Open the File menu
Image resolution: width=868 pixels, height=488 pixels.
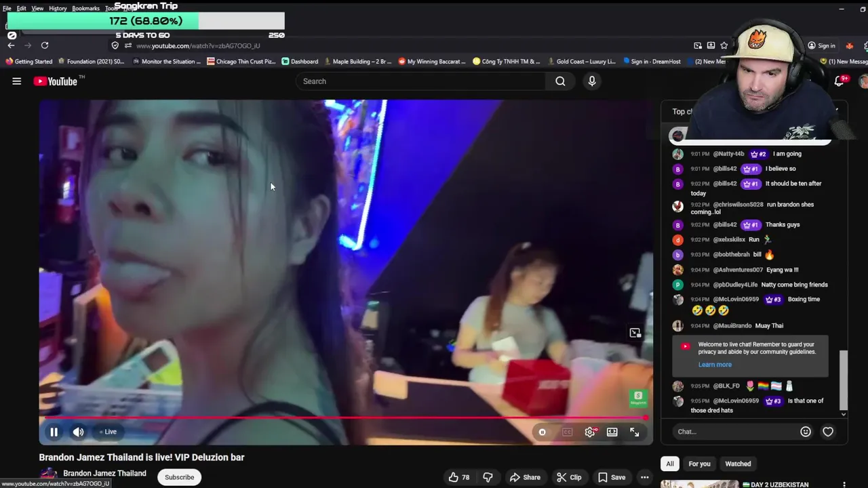click(7, 8)
